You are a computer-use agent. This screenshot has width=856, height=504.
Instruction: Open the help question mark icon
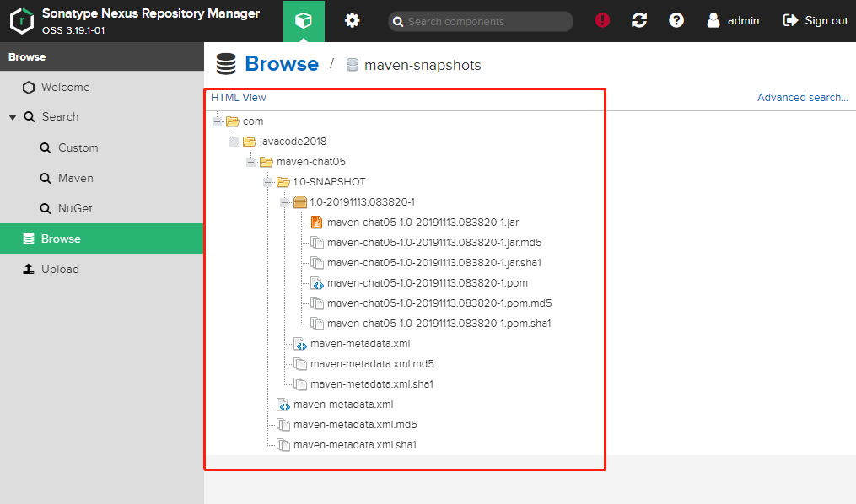click(676, 21)
